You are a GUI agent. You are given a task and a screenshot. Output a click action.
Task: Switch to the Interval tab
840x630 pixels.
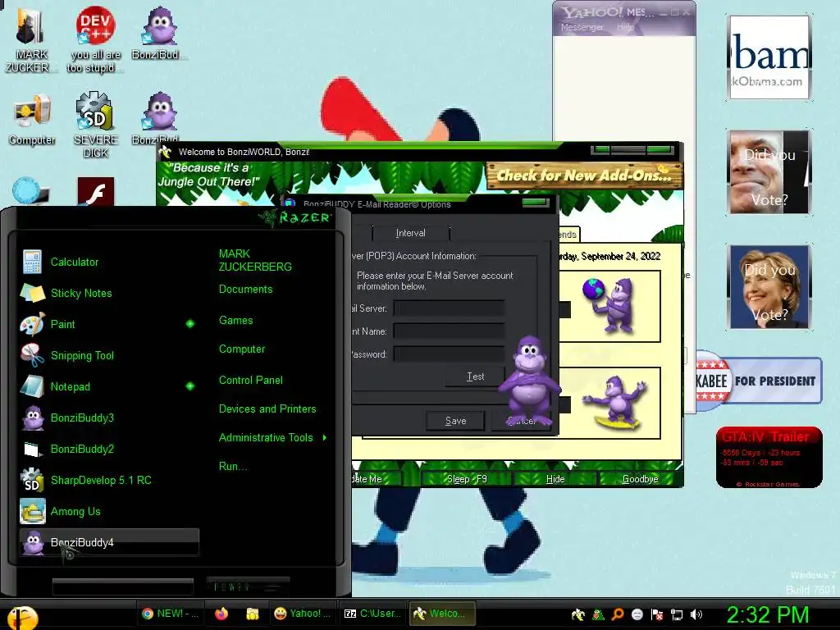(411, 233)
